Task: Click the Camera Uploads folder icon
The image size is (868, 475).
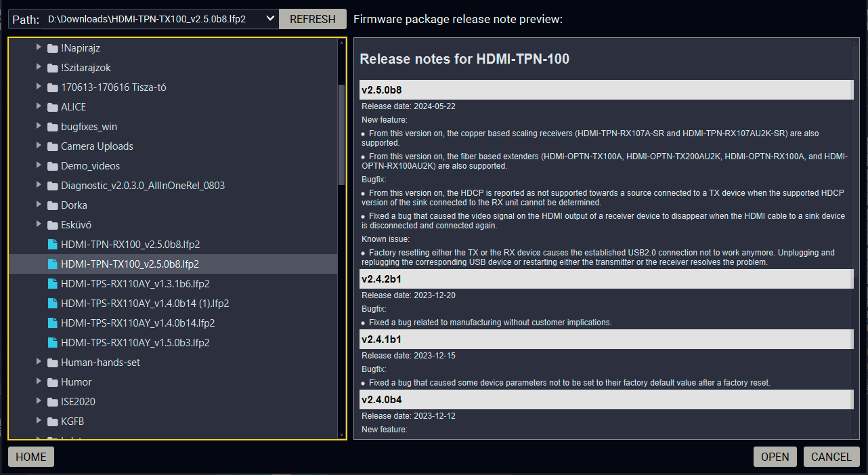Action: coord(53,146)
